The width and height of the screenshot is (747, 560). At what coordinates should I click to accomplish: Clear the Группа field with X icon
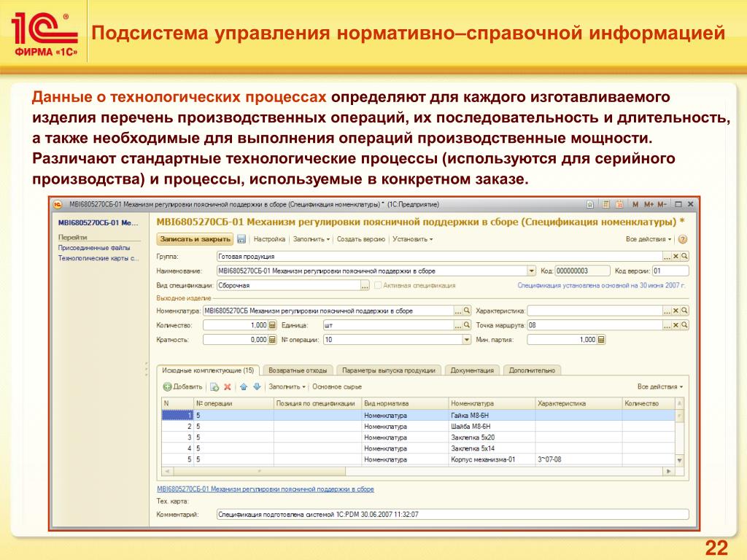tap(676, 256)
